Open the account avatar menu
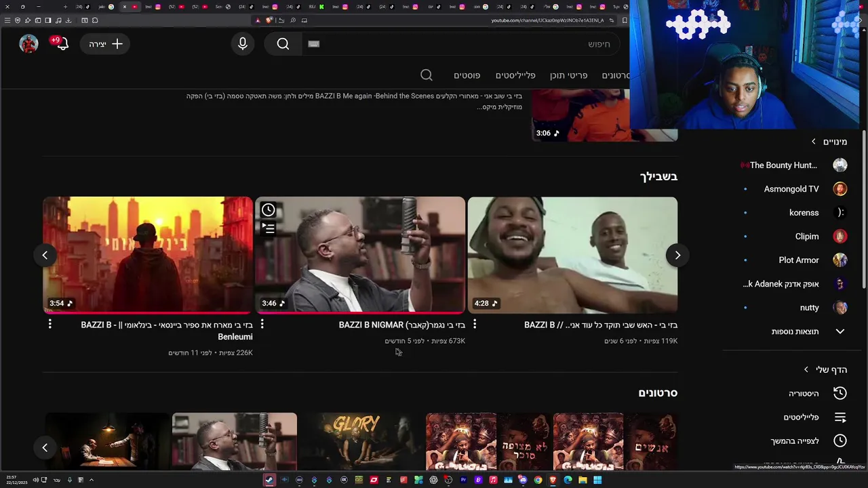Image resolution: width=868 pixels, height=488 pixels. [x=28, y=43]
